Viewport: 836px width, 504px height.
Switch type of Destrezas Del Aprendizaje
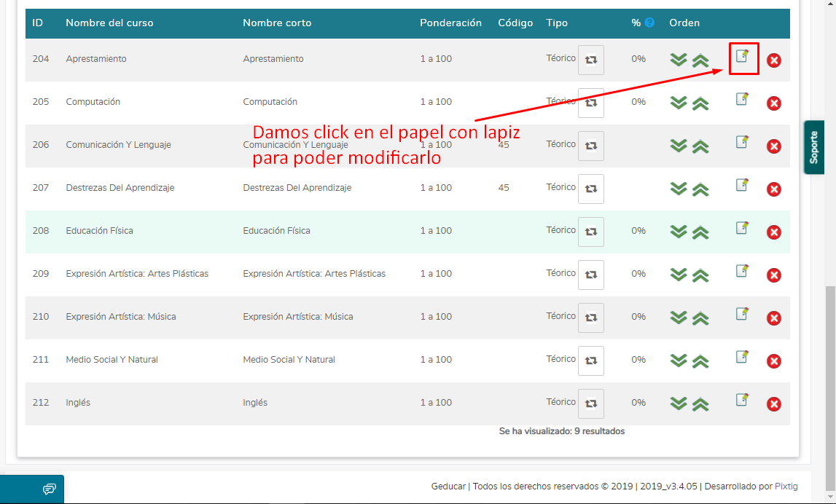pyautogui.click(x=591, y=189)
